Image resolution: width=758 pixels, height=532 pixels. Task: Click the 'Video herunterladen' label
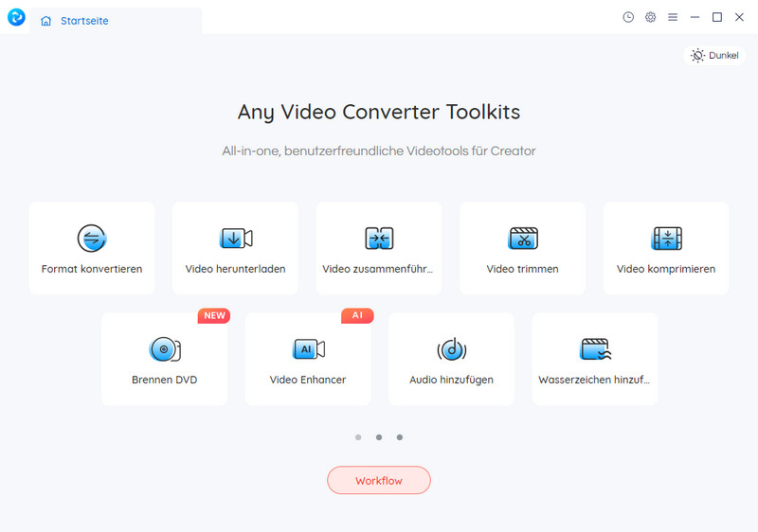tap(235, 269)
